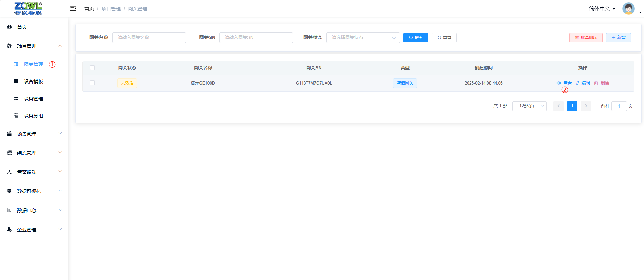Click the blue 搜索 button
This screenshot has height=280, width=644.
pyautogui.click(x=416, y=38)
